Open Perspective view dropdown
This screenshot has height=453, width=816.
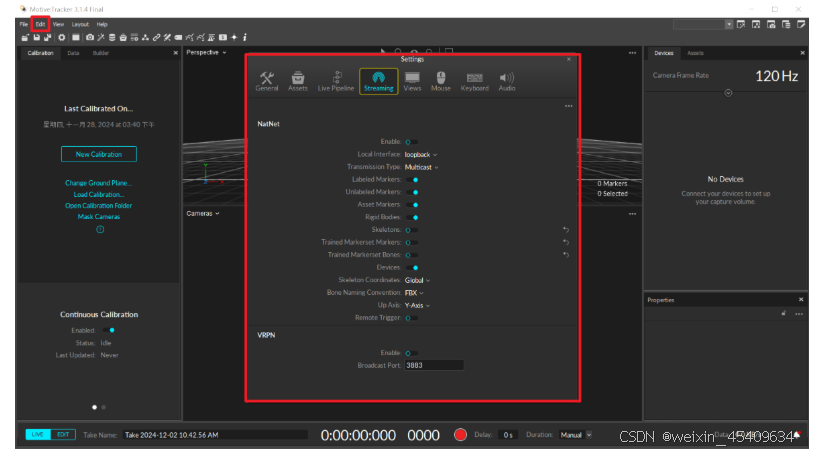coord(207,53)
